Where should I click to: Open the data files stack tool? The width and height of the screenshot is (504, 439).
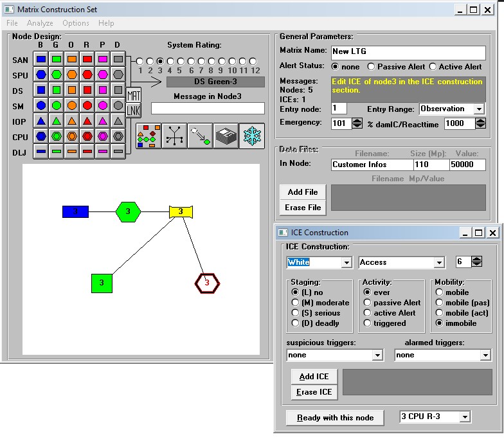226,136
